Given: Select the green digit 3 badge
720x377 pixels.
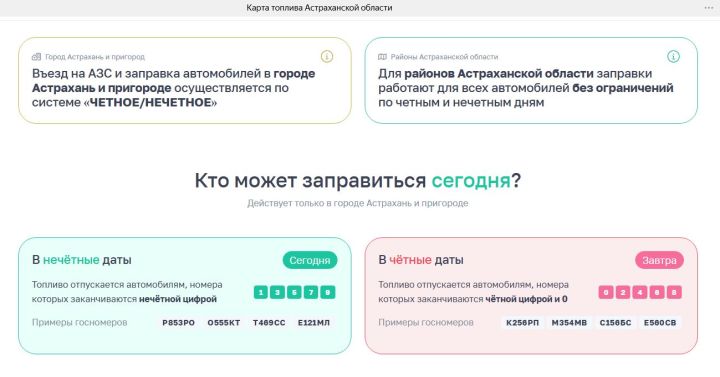Looking at the screenshot, I should coord(277,292).
